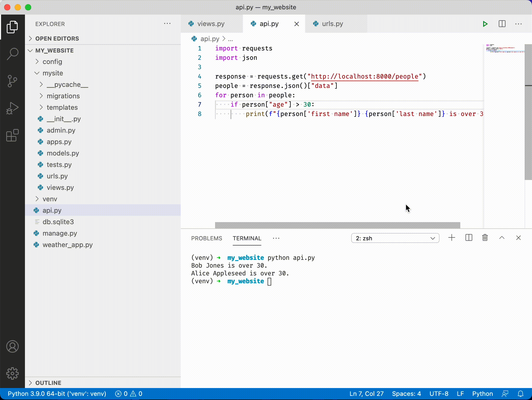The image size is (532, 400).
Task: Open the Manage settings gear
Action: click(12, 374)
